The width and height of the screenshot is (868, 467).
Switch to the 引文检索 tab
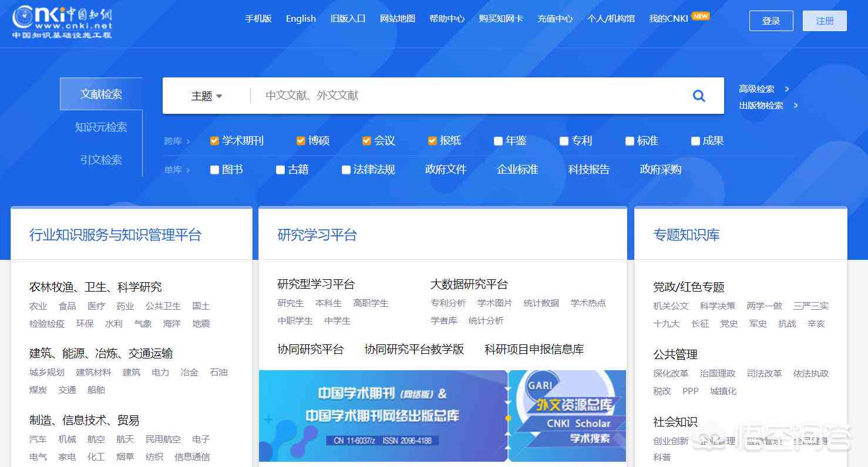[101, 160]
